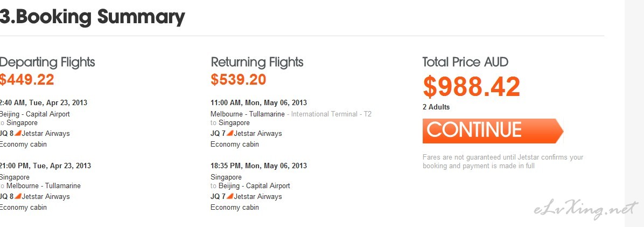This screenshot has width=644, height=227.
Task: Click Jetstar logo on Singapore to Melbourne flight
Action: (x=18, y=196)
